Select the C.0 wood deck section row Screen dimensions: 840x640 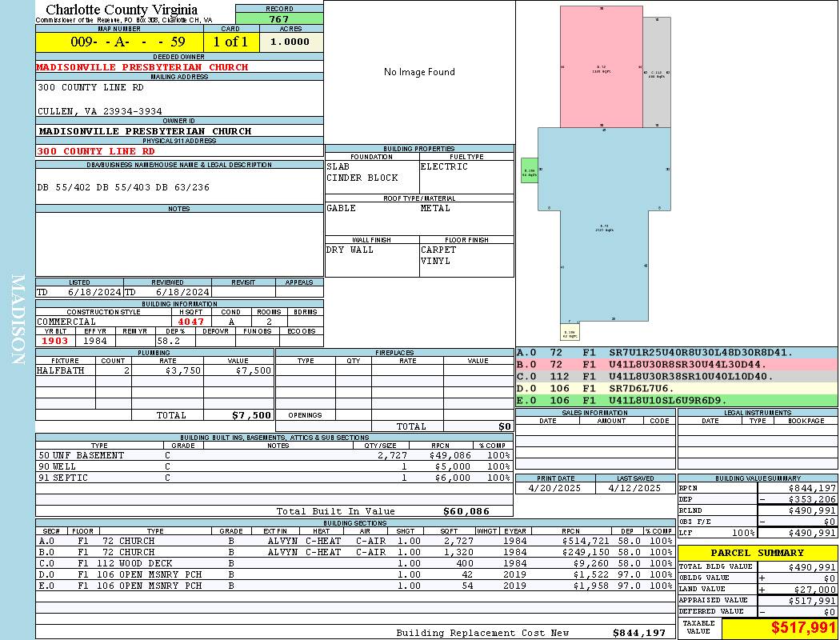click(355, 563)
